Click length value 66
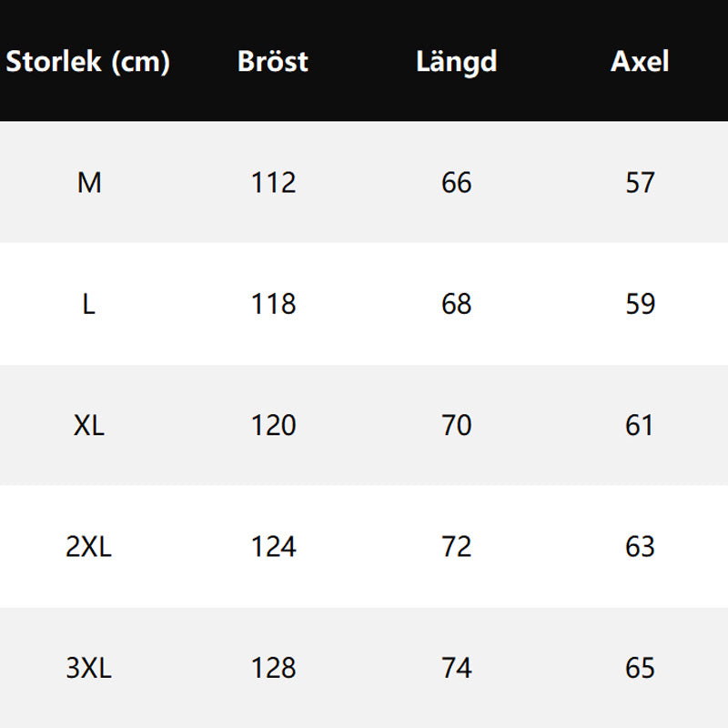This screenshot has width=728, height=728. 457,183
